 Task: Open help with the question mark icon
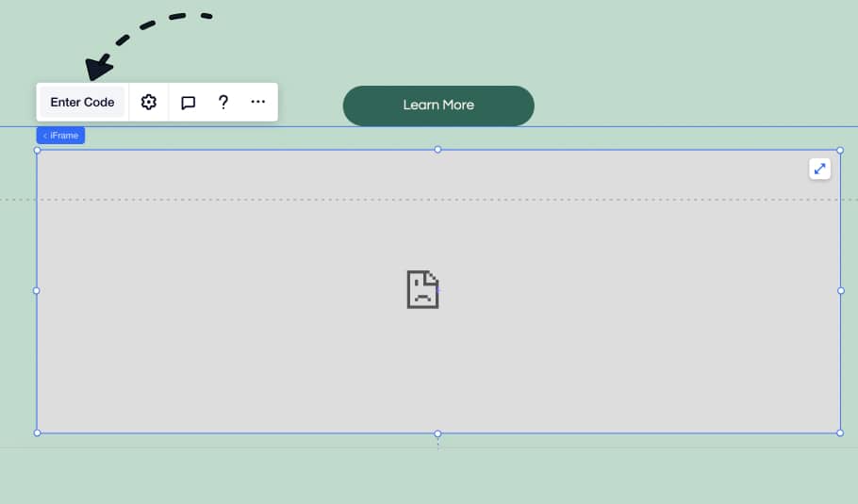pyautogui.click(x=223, y=103)
